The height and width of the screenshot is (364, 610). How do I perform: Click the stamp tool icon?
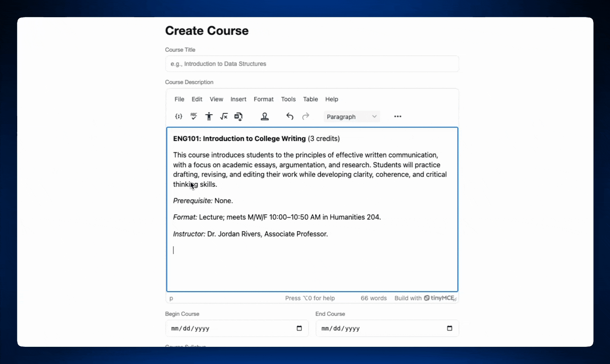point(265,116)
